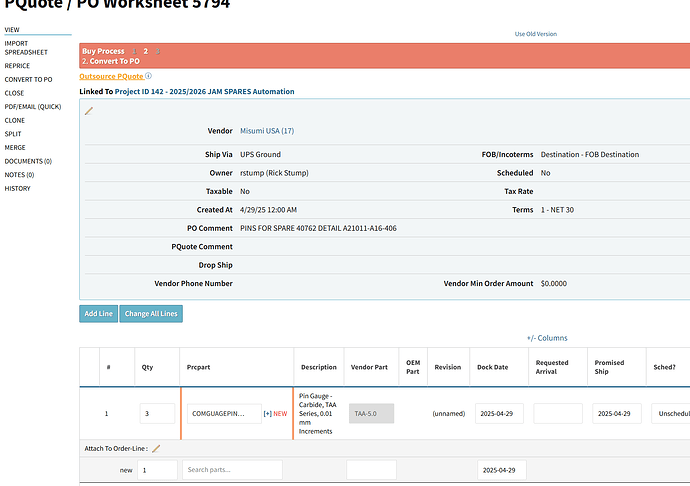Go to Buy Process step 3
This screenshot has width=690, height=486.
tap(158, 51)
